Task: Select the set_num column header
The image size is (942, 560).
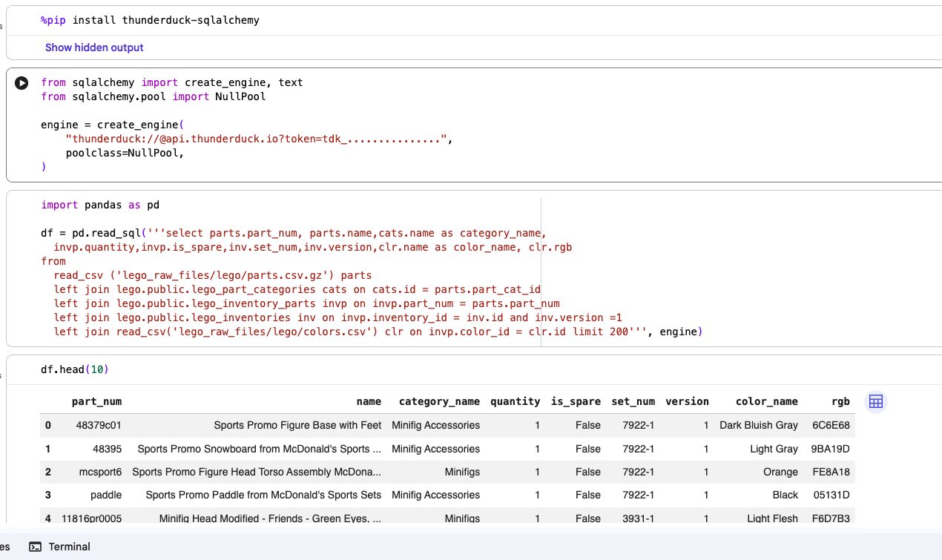Action: [x=633, y=401]
